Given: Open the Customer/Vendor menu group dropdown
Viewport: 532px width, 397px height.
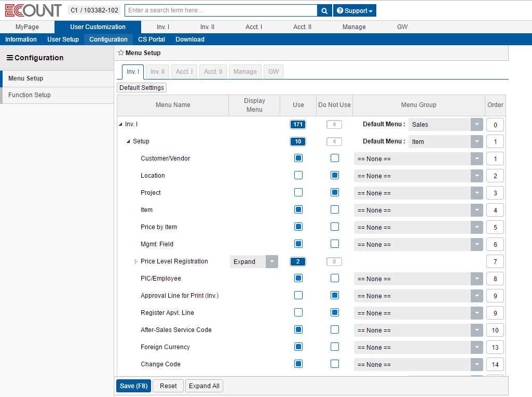Looking at the screenshot, I should tap(418, 158).
